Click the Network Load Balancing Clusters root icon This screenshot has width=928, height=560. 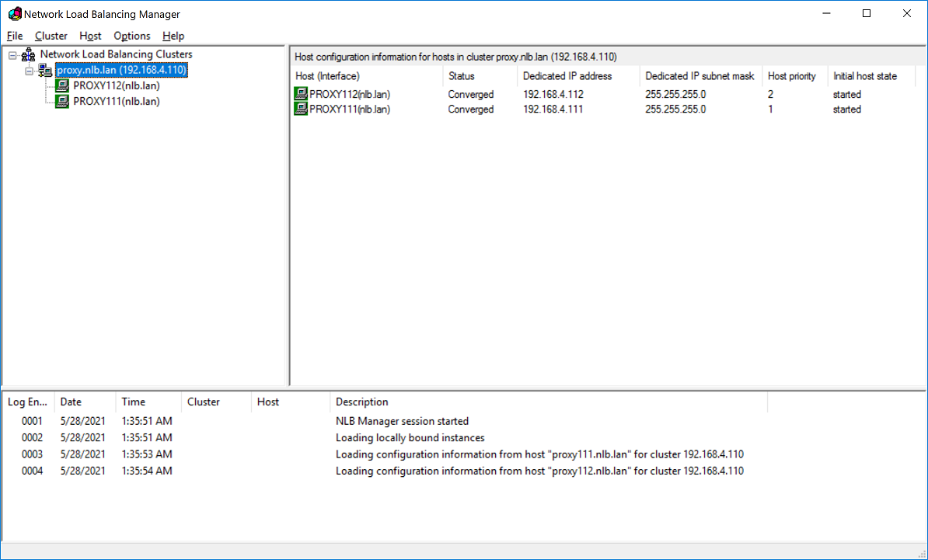29,55
